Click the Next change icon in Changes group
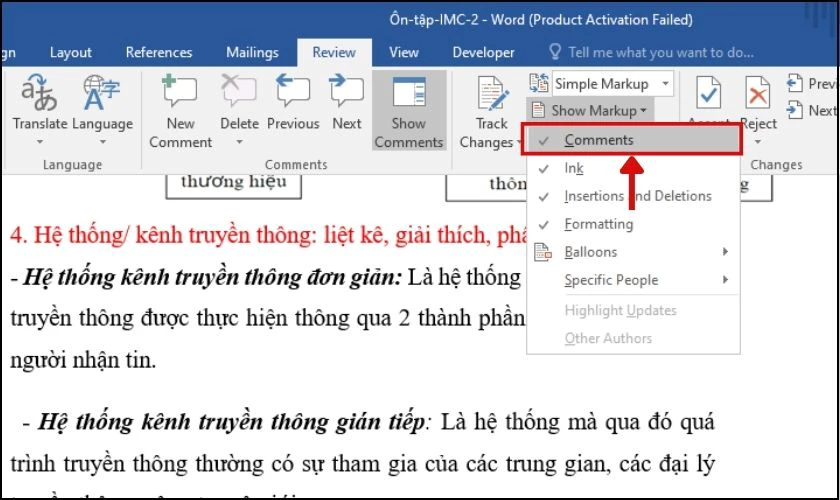840x500 pixels. point(794,110)
